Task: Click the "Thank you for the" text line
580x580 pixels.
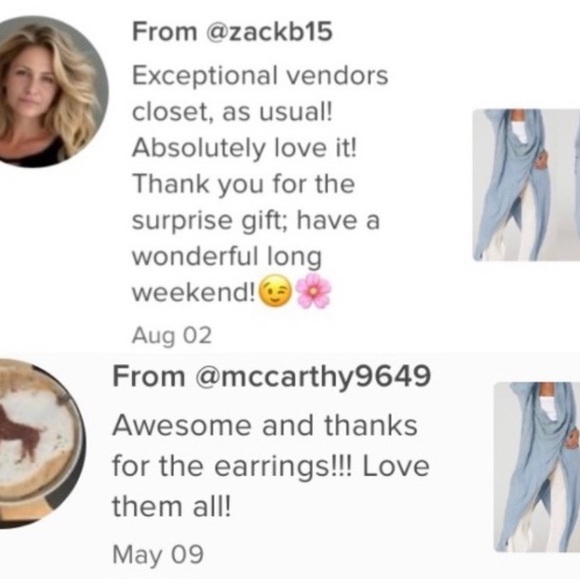Action: point(243,184)
